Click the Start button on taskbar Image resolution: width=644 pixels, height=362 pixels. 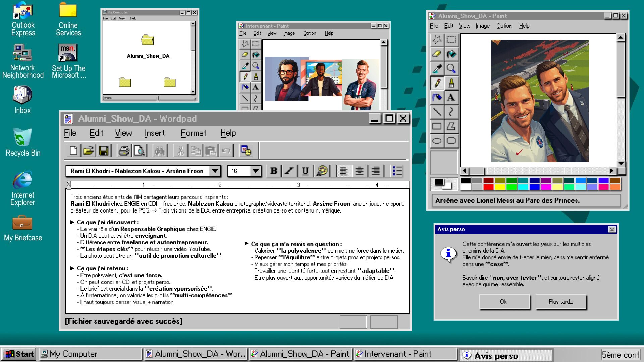click(x=19, y=354)
